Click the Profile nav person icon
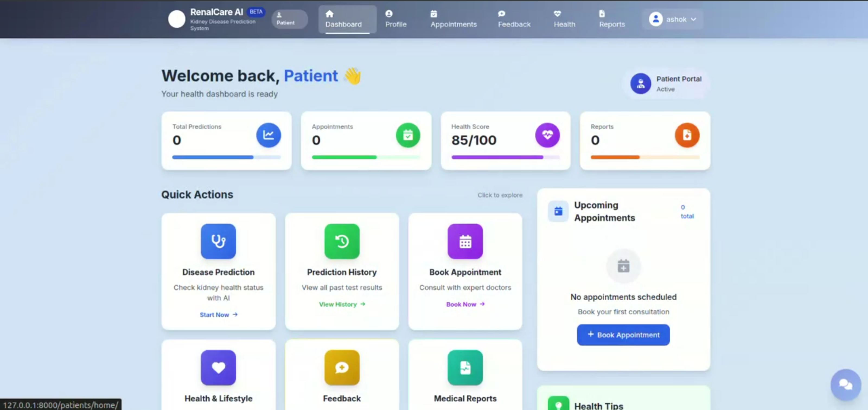The height and width of the screenshot is (410, 868). [389, 14]
